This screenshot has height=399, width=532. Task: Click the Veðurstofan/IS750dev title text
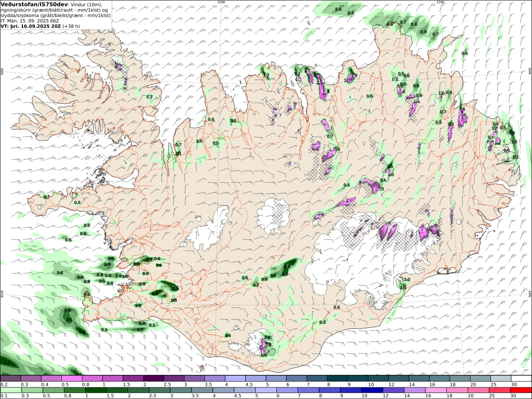tap(34, 4)
